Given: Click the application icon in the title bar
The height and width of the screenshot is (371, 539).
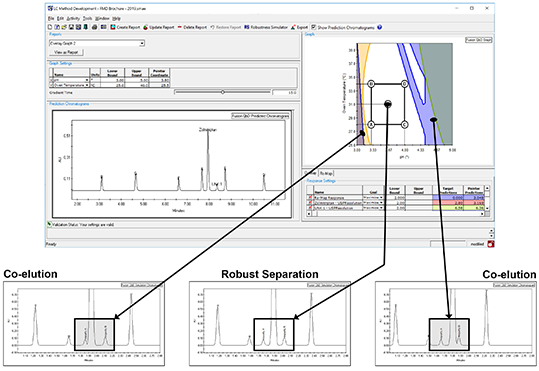Looking at the screenshot, I should [51, 8].
